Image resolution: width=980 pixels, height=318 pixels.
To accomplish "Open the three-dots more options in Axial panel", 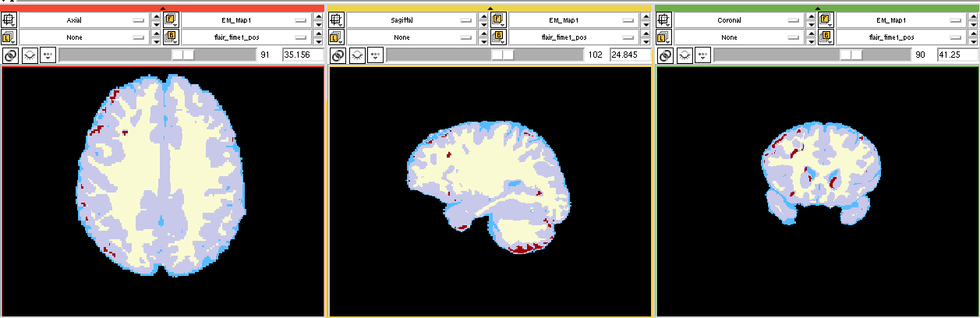I will click(x=48, y=55).
